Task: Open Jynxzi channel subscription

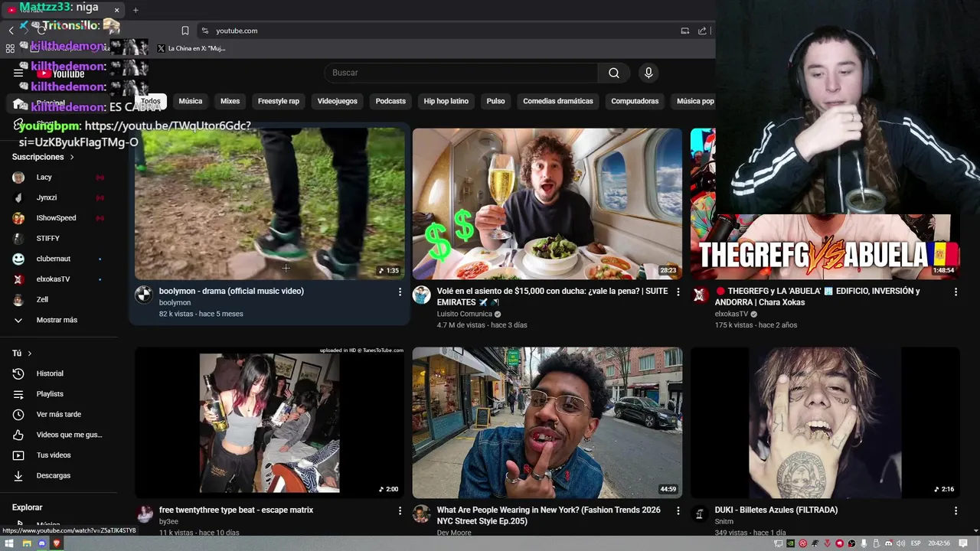Action: click(x=58, y=197)
